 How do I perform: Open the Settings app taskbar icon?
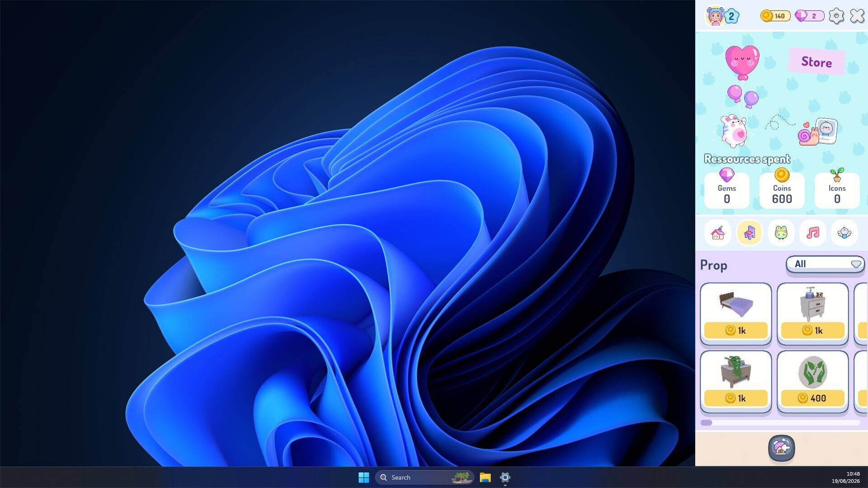pos(505,477)
